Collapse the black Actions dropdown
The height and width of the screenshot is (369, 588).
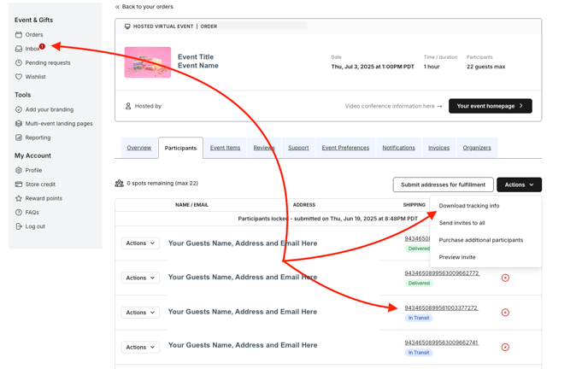click(x=519, y=184)
